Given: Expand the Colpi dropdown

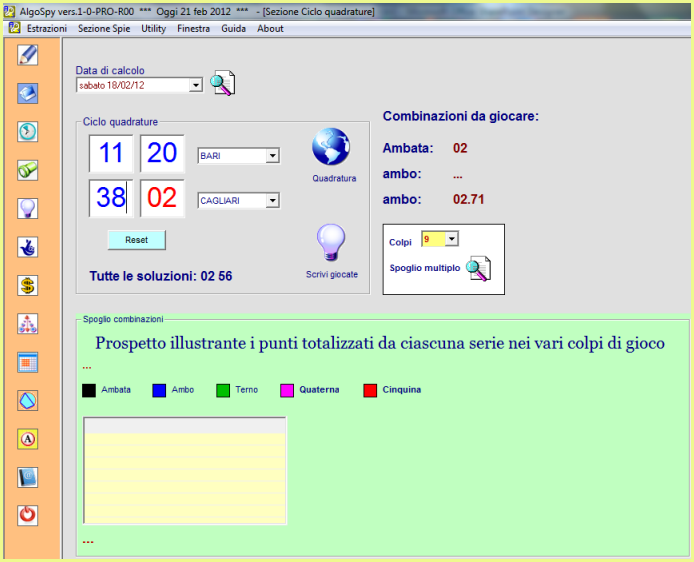Looking at the screenshot, I should pyautogui.click(x=451, y=239).
